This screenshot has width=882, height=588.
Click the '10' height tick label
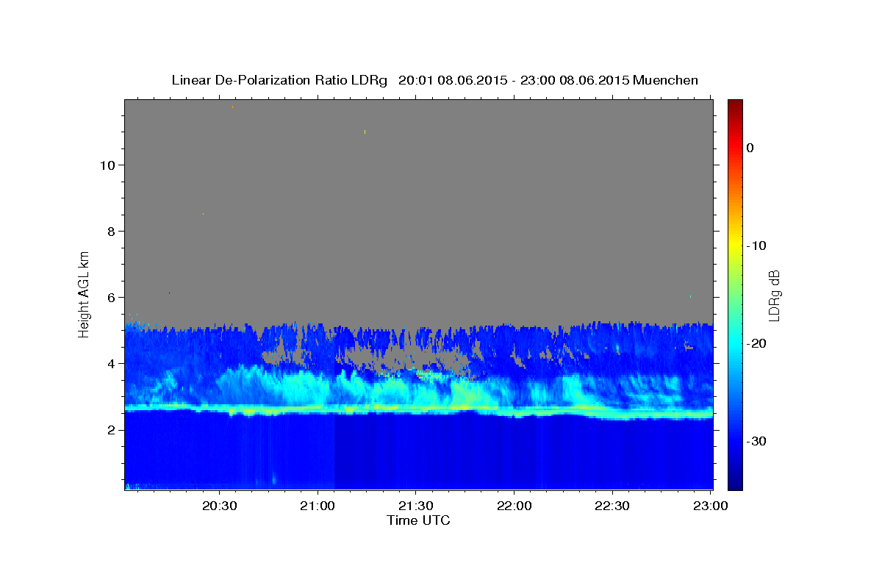(107, 165)
